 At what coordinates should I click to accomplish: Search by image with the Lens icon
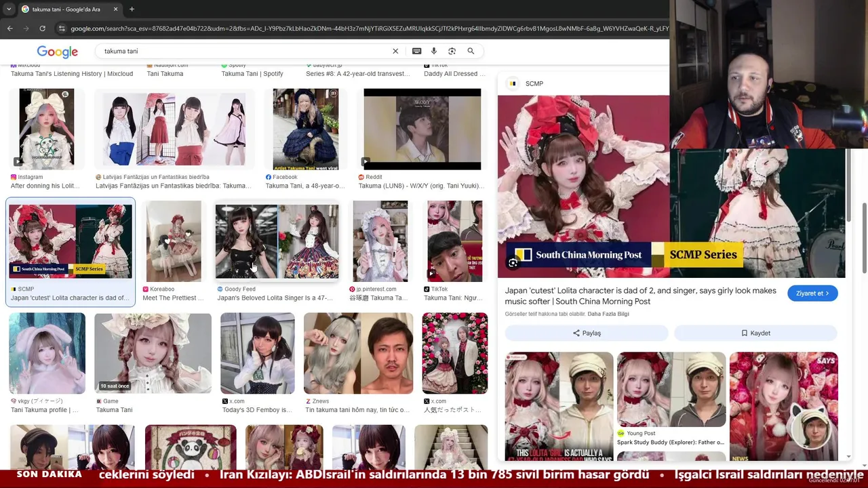click(x=452, y=51)
